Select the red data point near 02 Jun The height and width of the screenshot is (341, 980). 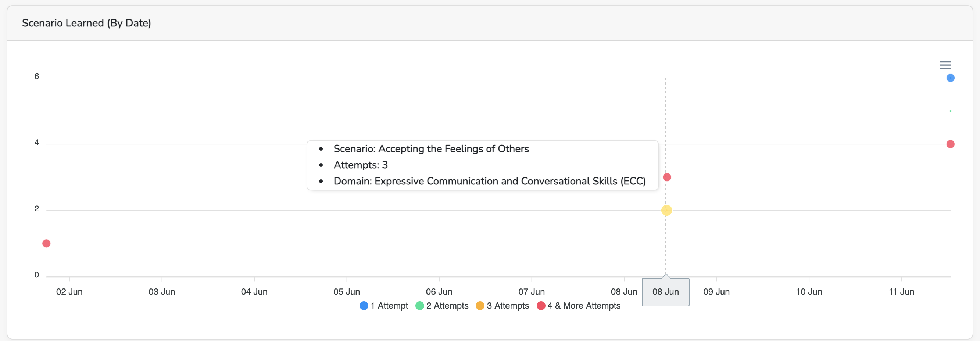pyautogui.click(x=46, y=243)
